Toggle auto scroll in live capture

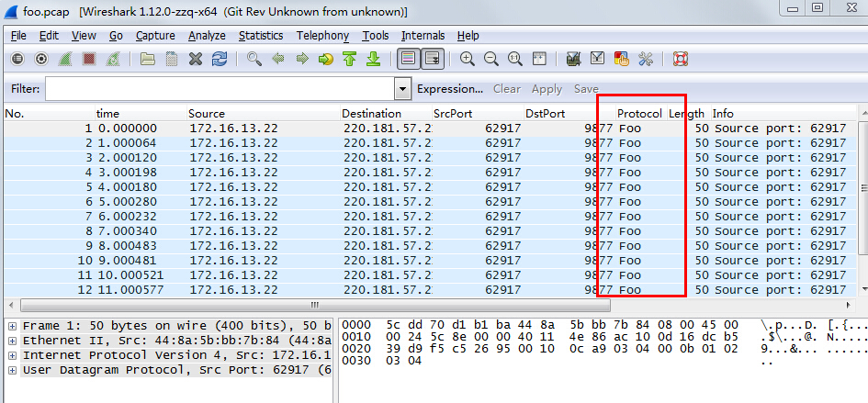click(433, 59)
